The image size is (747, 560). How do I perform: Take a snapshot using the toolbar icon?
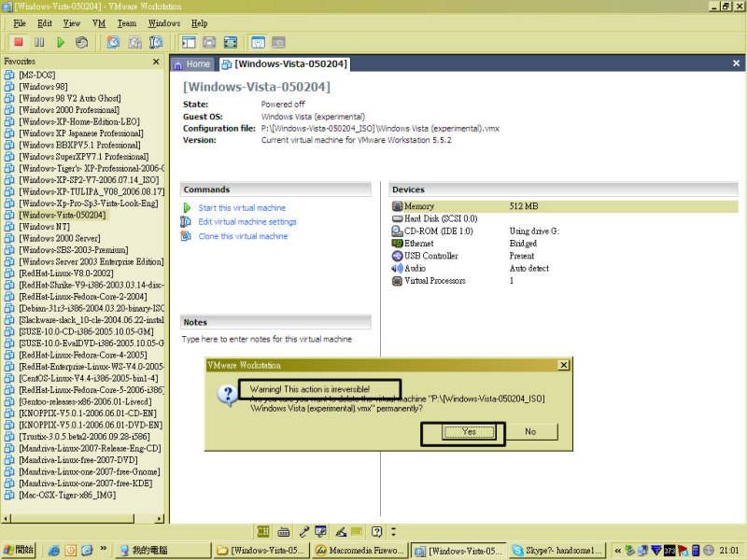[x=113, y=42]
